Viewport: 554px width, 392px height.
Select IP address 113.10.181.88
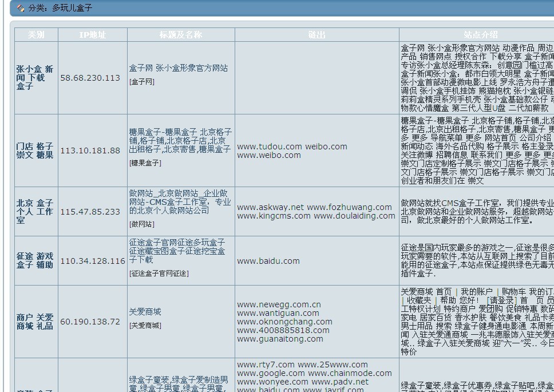click(x=90, y=151)
